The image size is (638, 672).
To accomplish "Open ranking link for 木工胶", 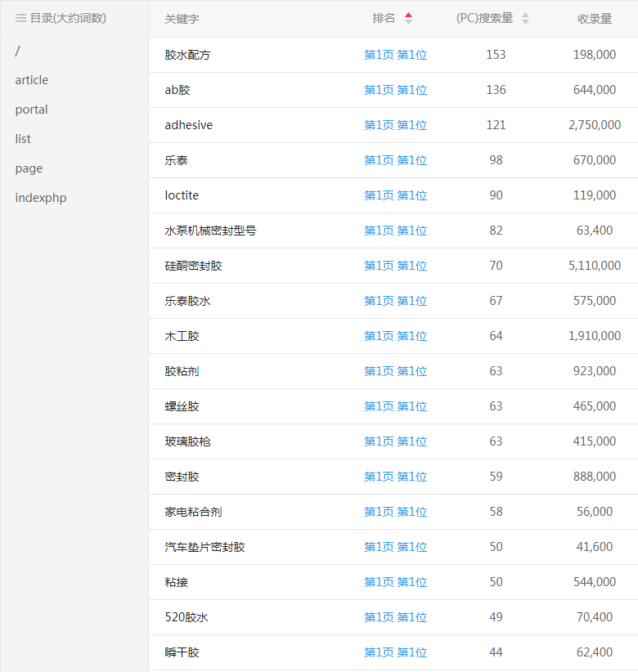I will 395,336.
